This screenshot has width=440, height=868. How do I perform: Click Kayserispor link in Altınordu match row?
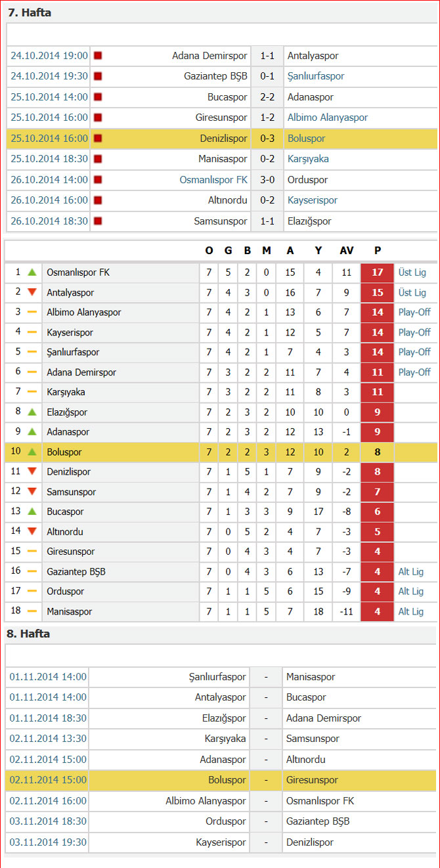(313, 200)
